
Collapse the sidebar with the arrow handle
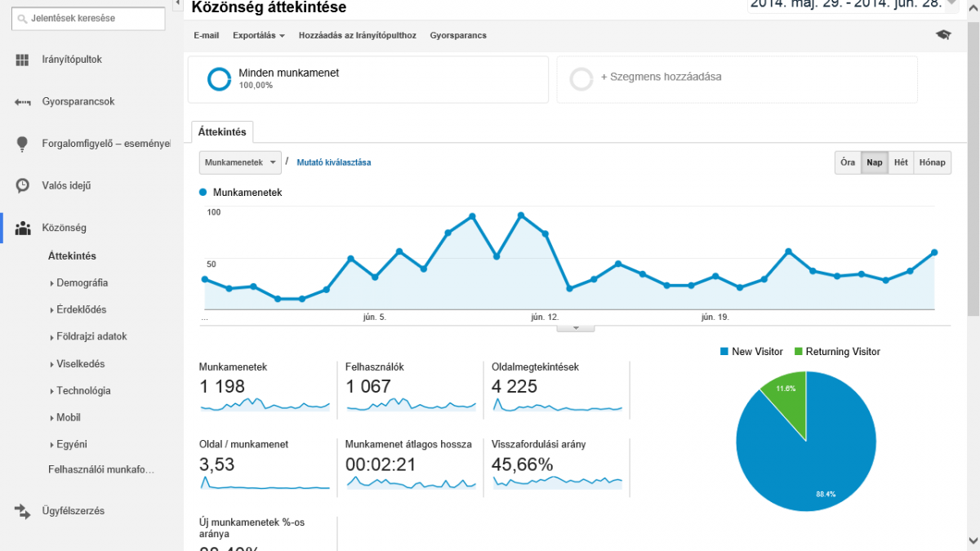point(179,4)
